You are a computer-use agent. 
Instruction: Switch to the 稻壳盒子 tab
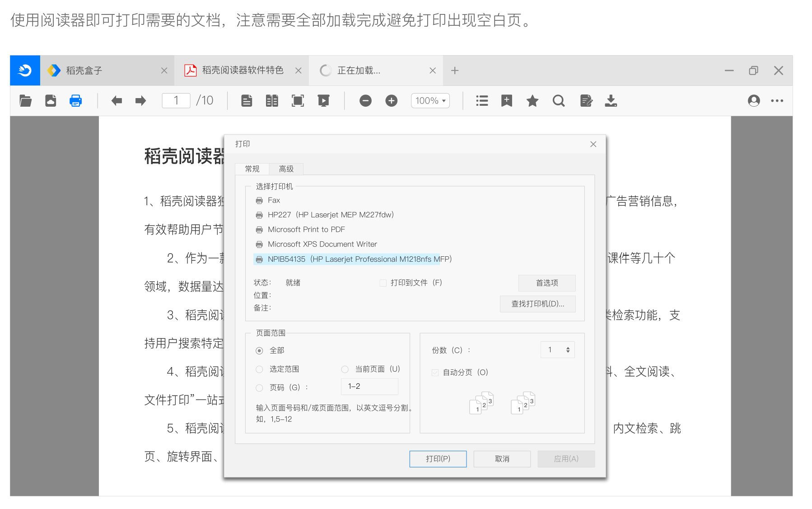click(x=107, y=71)
